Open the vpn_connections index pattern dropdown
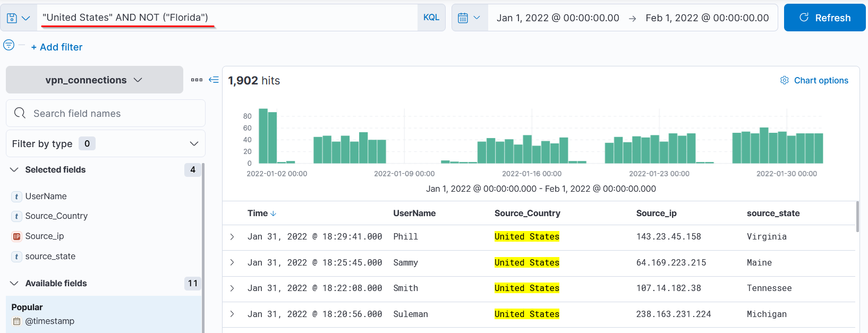The width and height of the screenshot is (868, 333). (94, 80)
